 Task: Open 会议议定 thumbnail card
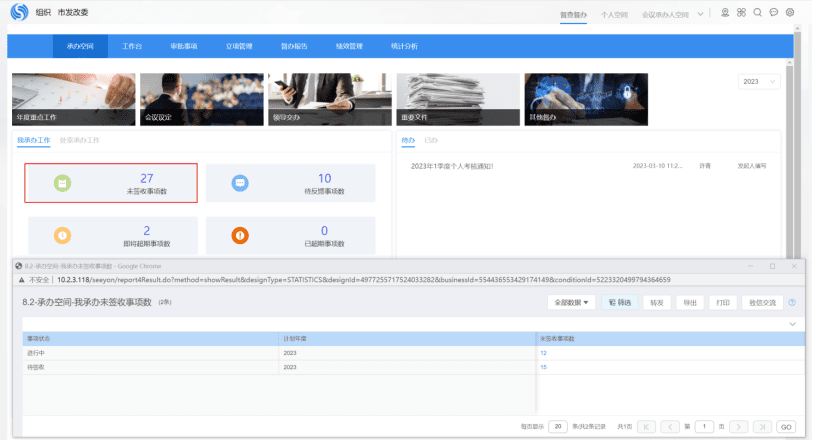tap(202, 100)
